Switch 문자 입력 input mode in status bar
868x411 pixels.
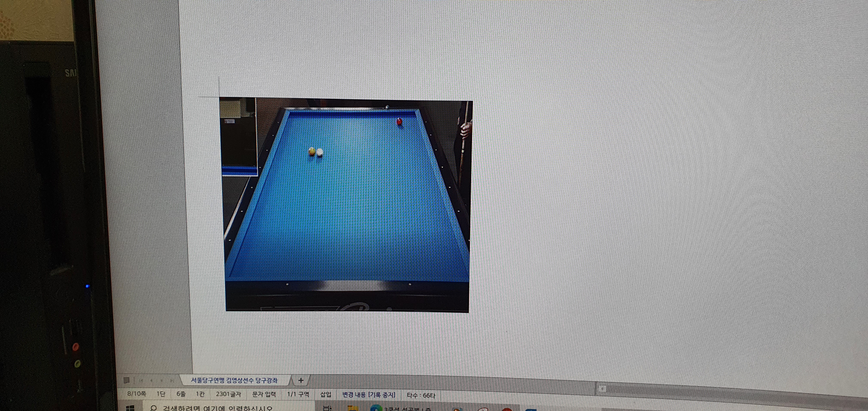pos(264,394)
